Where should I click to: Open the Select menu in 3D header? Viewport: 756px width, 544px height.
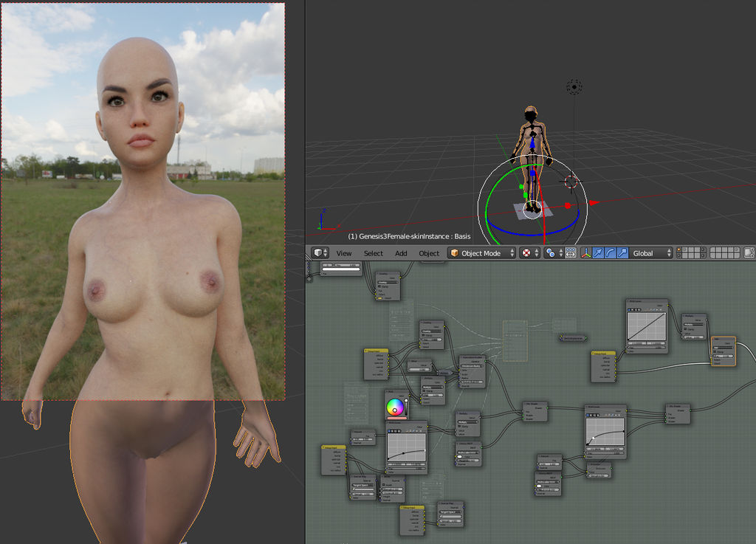click(373, 253)
